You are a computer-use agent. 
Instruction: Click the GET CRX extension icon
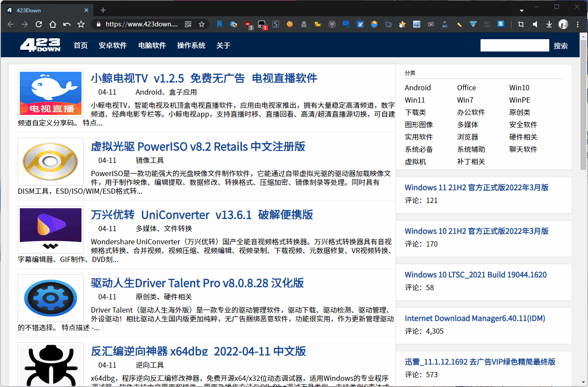pyautogui.click(x=487, y=25)
